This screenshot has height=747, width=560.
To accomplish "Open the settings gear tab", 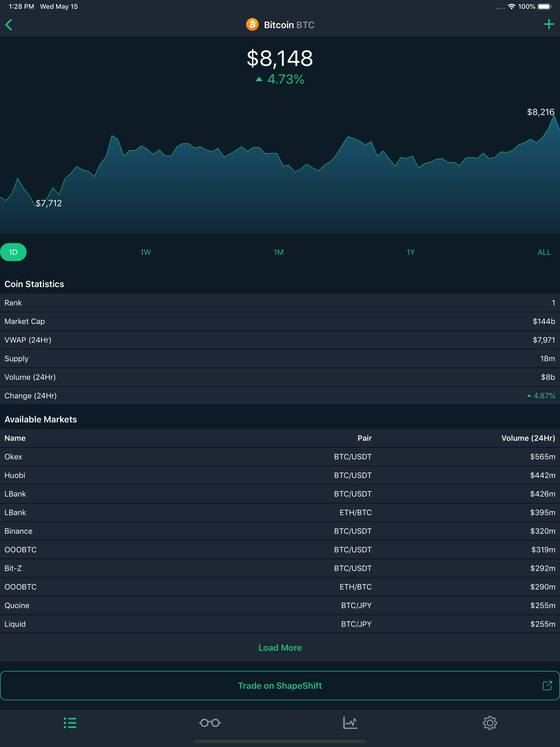I will point(490,723).
